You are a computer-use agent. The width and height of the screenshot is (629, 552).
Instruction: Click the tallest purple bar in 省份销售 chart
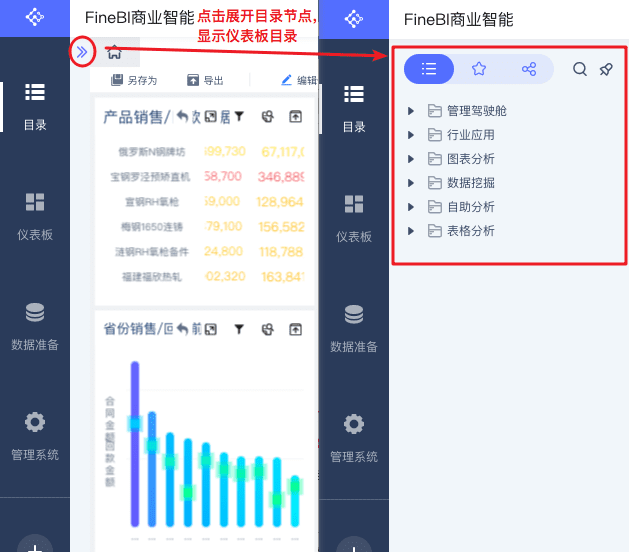pyautogui.click(x=135, y=444)
